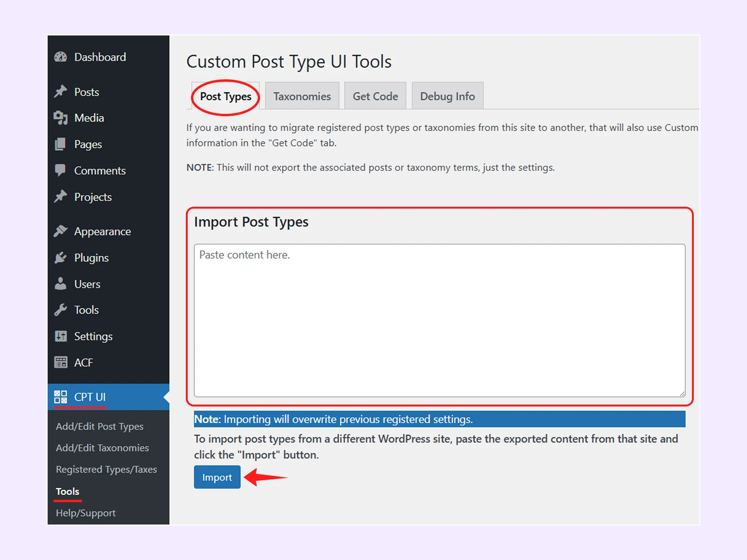
Task: Click the Pages document icon
Action: (x=61, y=144)
